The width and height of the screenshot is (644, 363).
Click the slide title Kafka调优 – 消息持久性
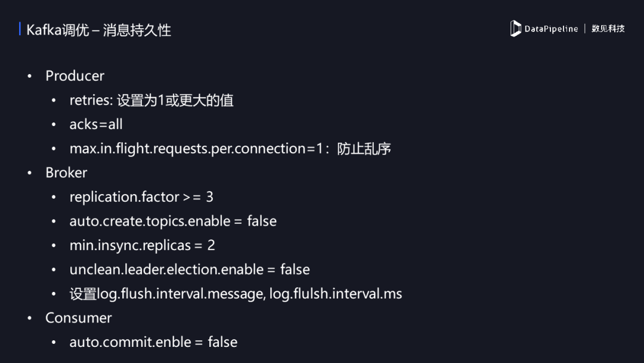coord(99,30)
